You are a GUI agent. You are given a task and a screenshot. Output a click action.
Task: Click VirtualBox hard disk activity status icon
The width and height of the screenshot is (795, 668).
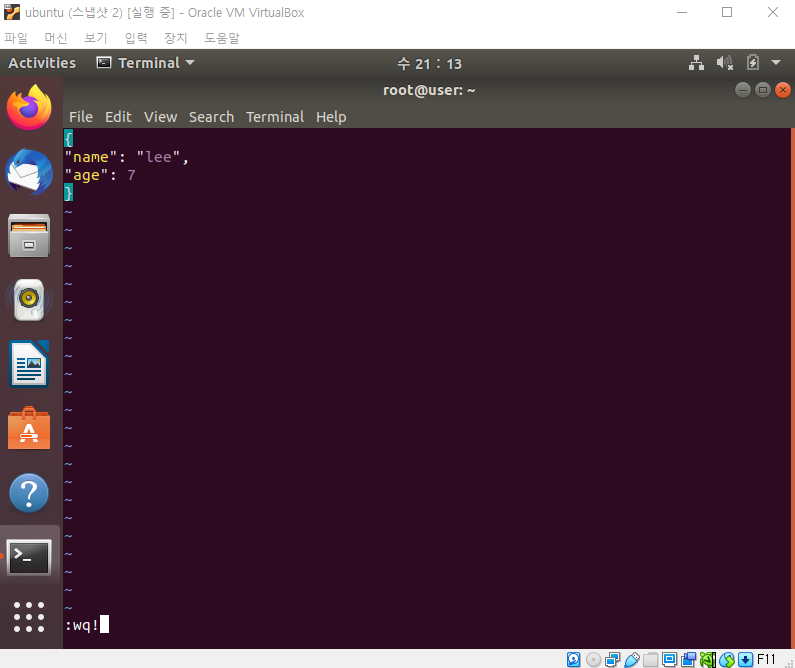[x=573, y=659]
